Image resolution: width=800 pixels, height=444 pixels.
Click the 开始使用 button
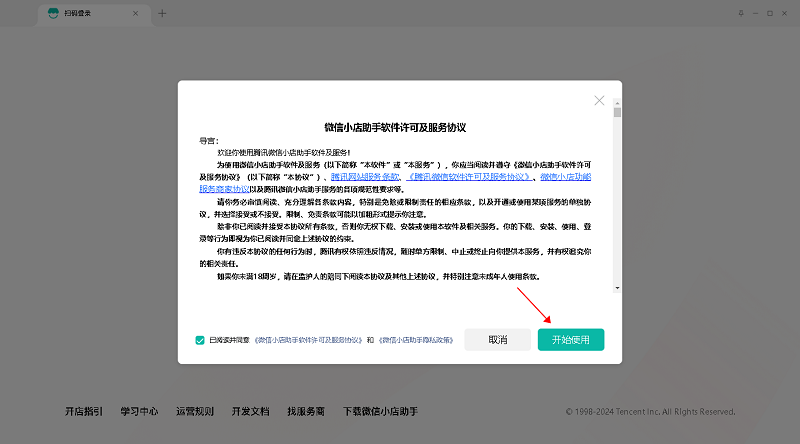point(571,340)
